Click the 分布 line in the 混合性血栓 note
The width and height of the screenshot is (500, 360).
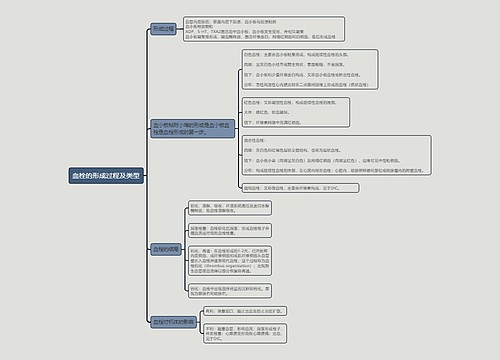tap(334, 171)
